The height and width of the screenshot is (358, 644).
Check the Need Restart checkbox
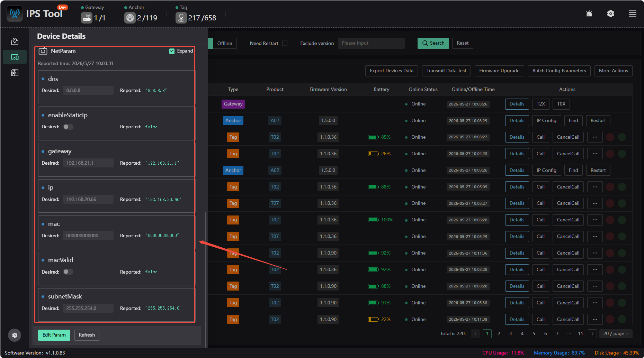[x=285, y=43]
